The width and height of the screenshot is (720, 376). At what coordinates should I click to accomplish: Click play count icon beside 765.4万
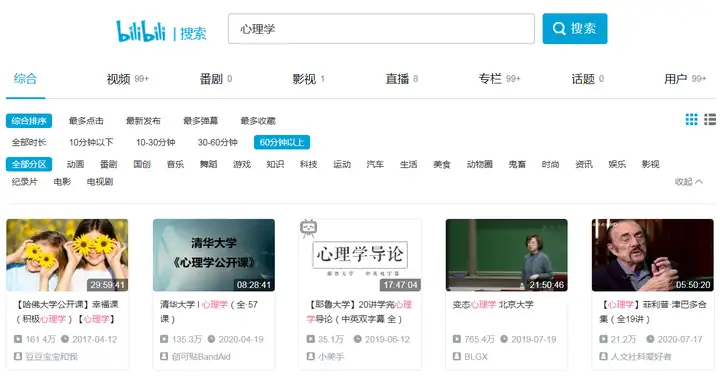(456, 339)
